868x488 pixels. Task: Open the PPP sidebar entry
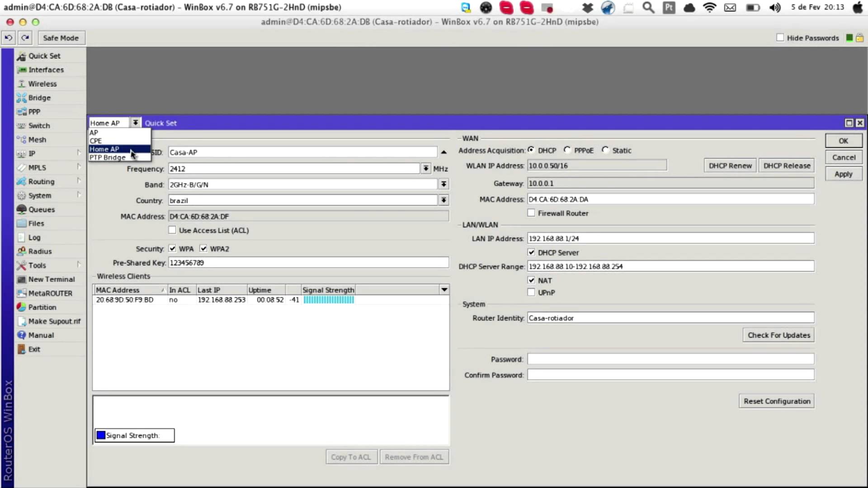[x=34, y=112]
